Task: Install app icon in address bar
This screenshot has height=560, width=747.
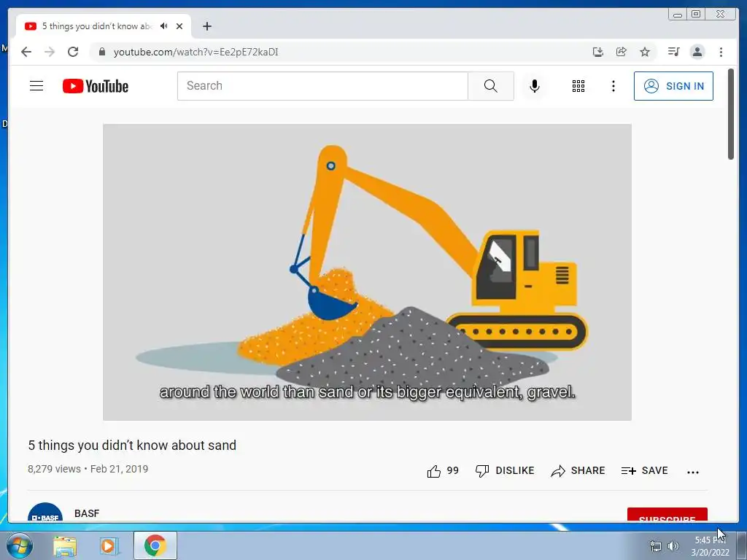Action: tap(598, 52)
